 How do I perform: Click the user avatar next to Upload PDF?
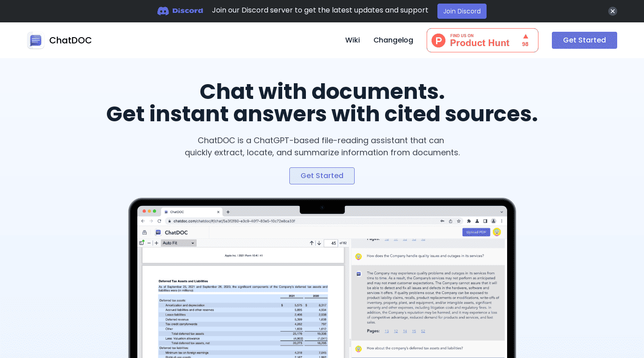pos(497,232)
